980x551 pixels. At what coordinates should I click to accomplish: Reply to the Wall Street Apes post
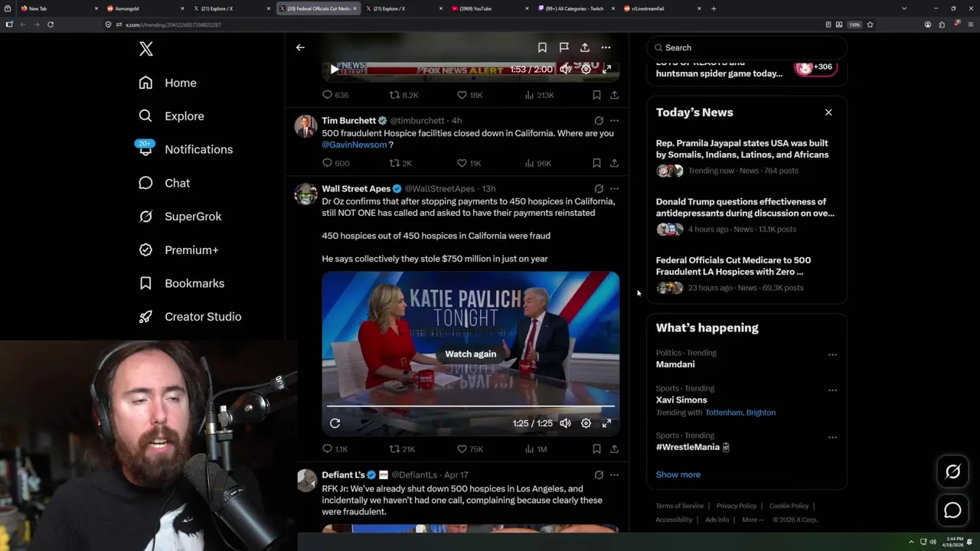(x=335, y=449)
